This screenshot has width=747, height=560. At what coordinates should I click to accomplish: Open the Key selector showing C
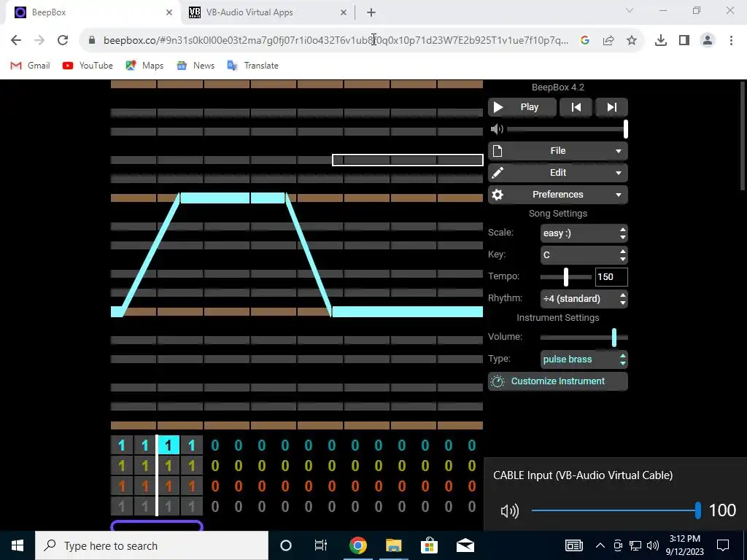point(584,254)
